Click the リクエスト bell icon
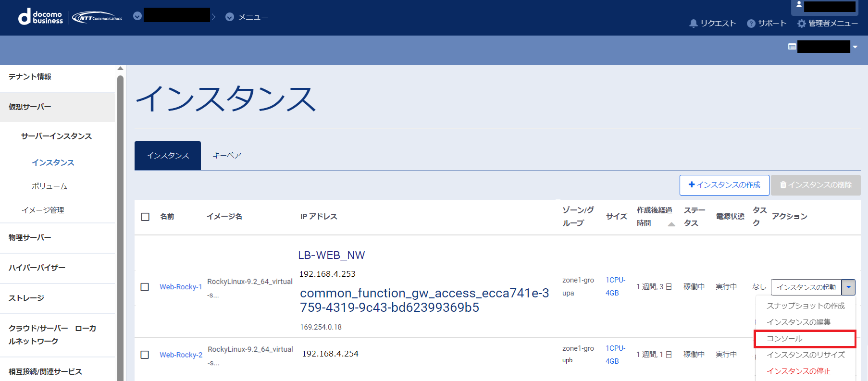 (693, 23)
